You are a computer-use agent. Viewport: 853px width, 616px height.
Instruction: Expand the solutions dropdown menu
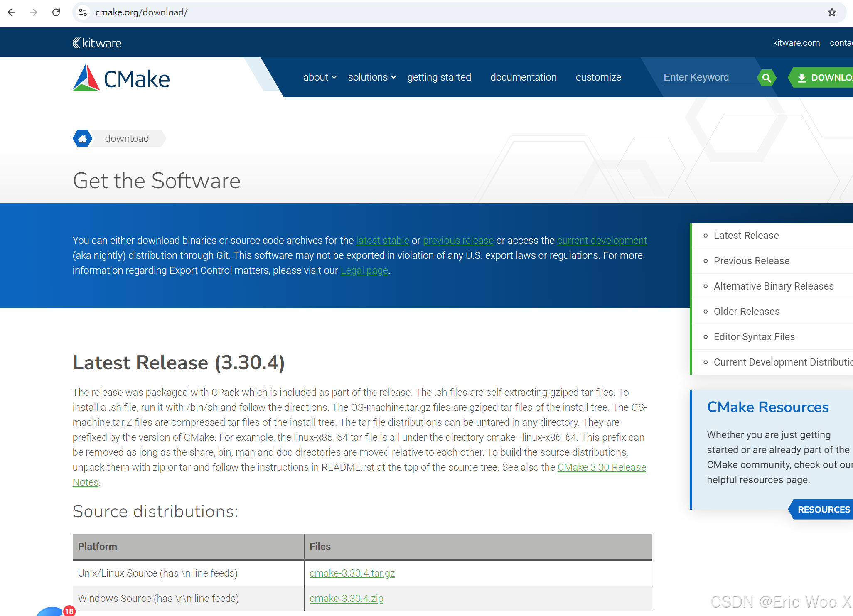tap(368, 77)
